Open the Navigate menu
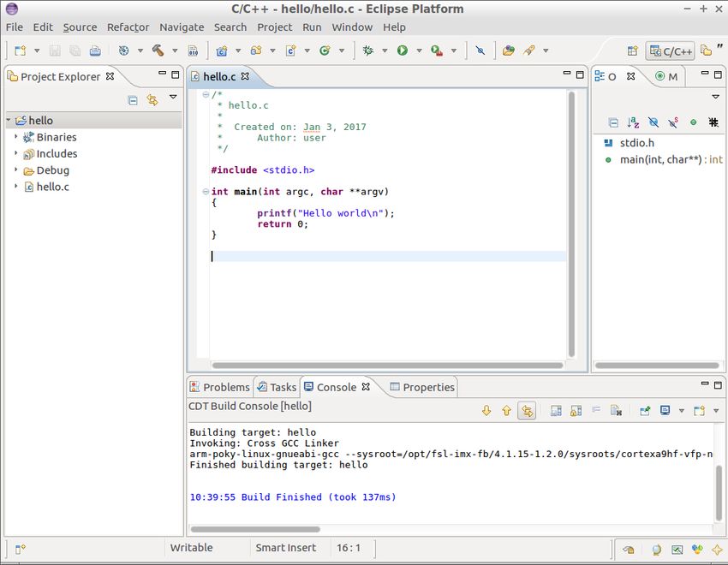Screen dimensions: 728x565 [182, 27]
